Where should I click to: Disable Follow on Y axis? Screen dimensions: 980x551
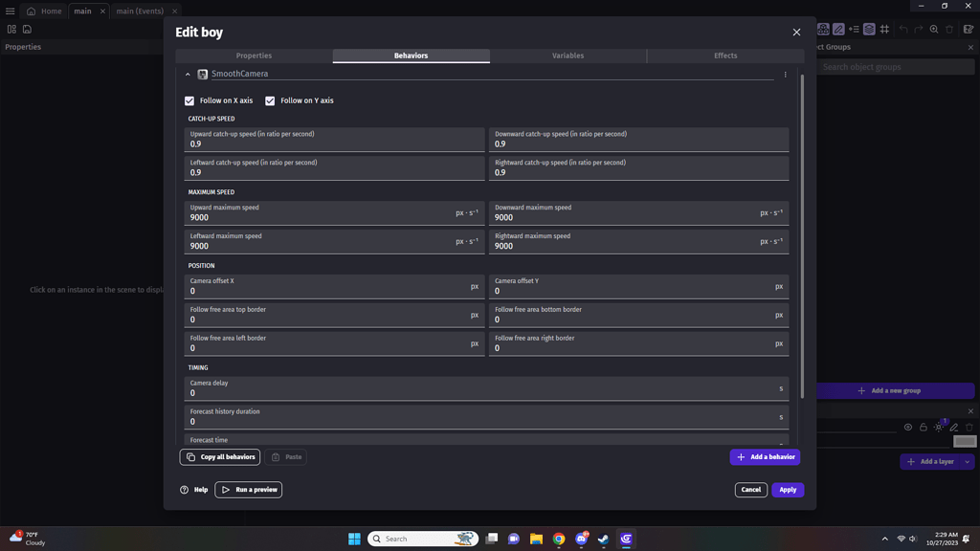[x=270, y=100]
